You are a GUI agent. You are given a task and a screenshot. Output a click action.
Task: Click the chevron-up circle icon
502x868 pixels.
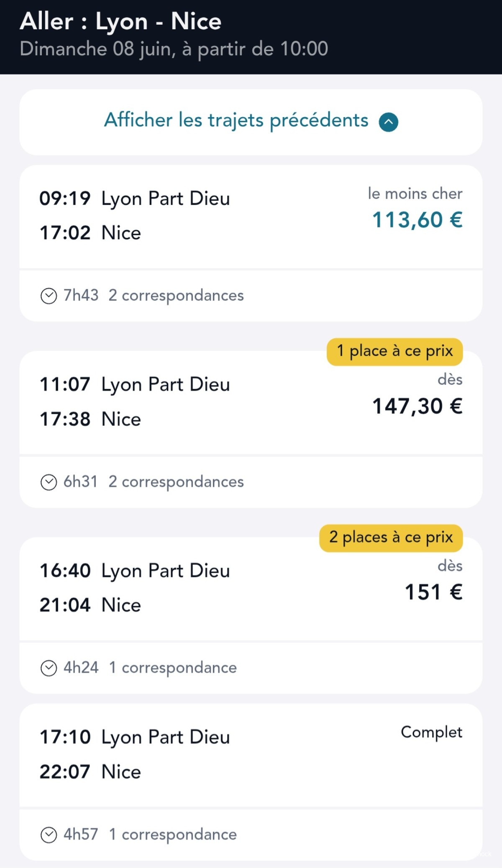[388, 122]
